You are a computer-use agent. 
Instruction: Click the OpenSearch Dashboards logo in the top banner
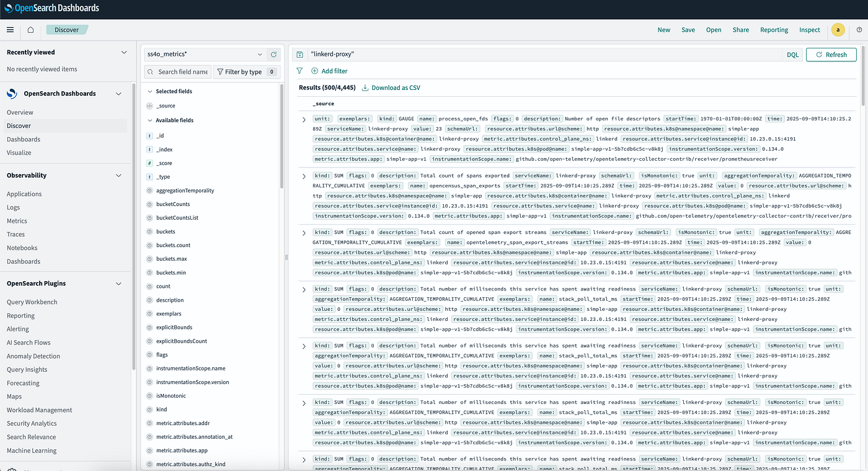coord(53,9)
